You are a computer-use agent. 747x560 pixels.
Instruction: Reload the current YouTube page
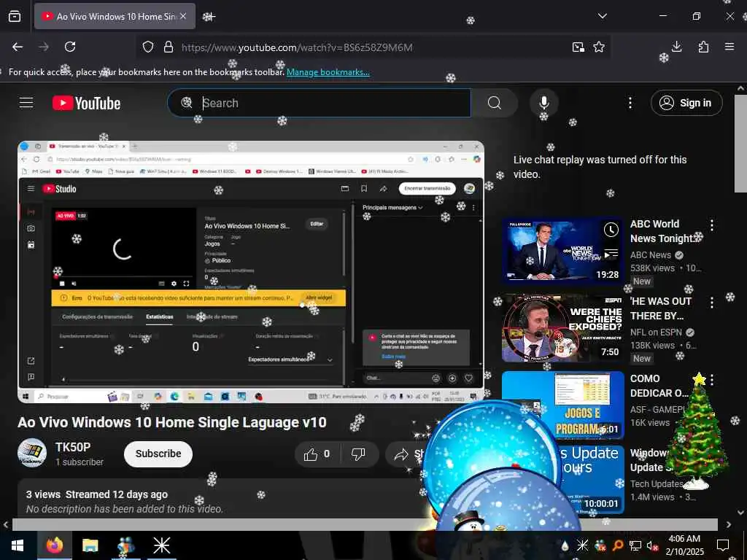pyautogui.click(x=70, y=47)
